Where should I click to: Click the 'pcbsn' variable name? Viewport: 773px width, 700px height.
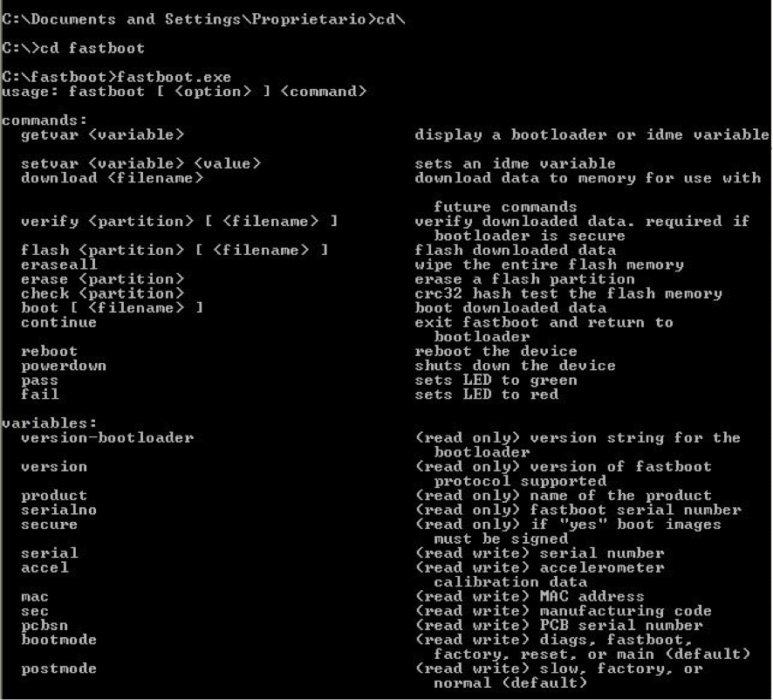(44, 626)
